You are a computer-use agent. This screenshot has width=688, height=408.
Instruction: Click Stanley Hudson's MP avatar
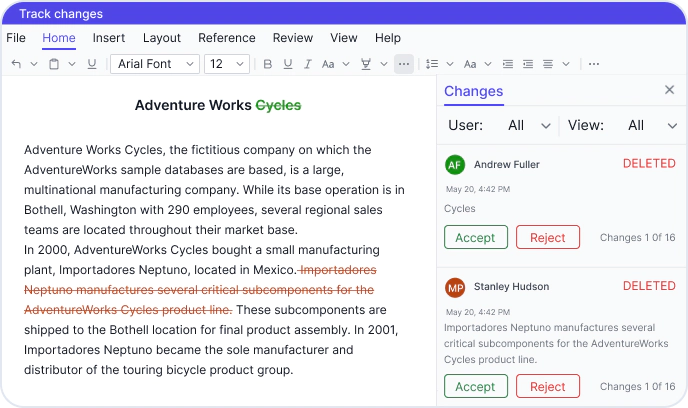point(455,288)
